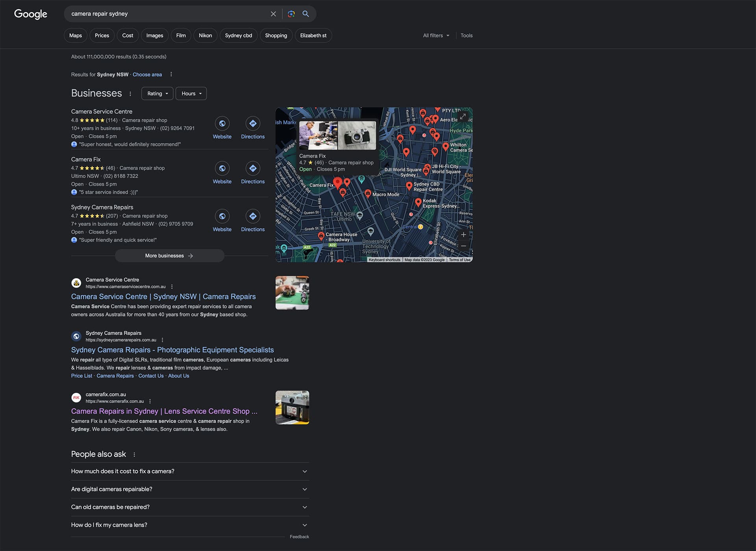
Task: Open the Camera Service Centre business listing
Action: coord(102,111)
